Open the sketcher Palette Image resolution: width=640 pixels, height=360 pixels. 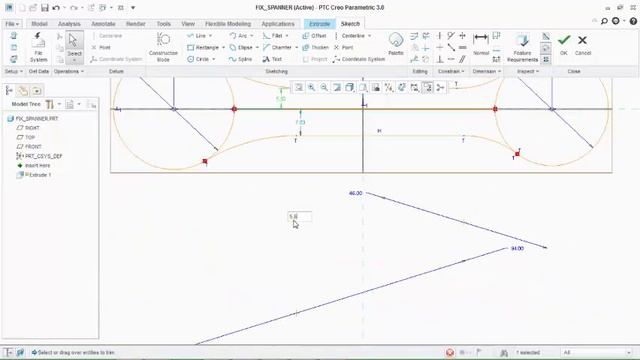[x=396, y=44]
